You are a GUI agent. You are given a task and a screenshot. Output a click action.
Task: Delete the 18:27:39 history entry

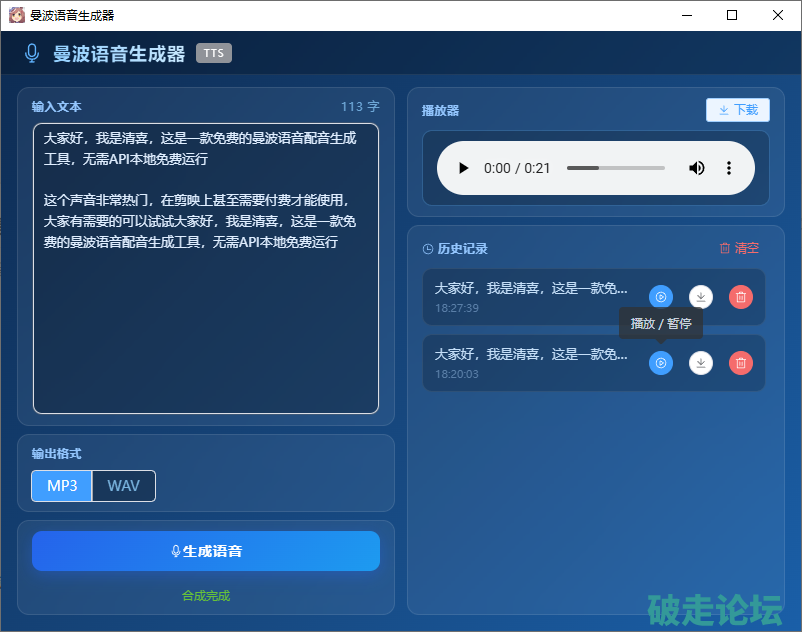coord(740,297)
